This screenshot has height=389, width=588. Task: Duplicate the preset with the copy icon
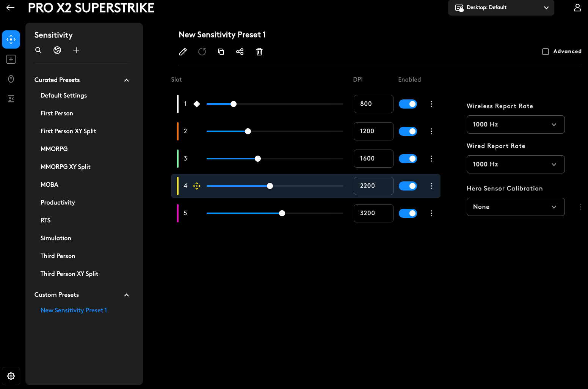coord(221,52)
